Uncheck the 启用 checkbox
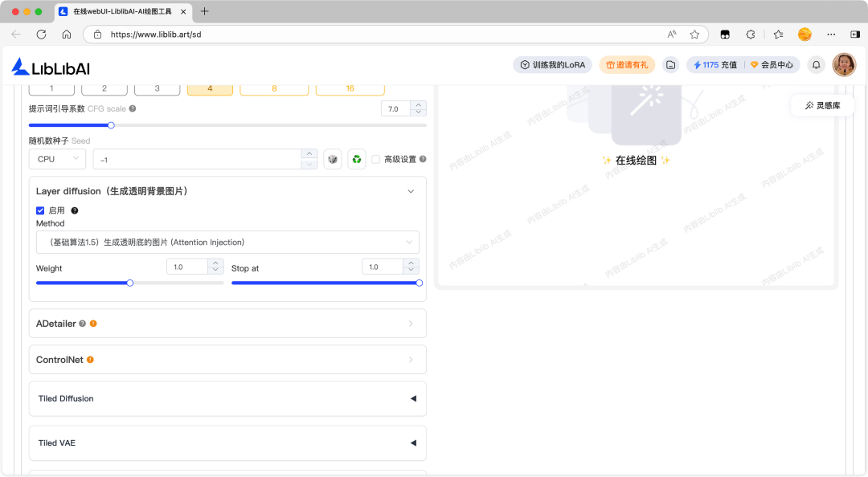868x477 pixels. pos(40,210)
